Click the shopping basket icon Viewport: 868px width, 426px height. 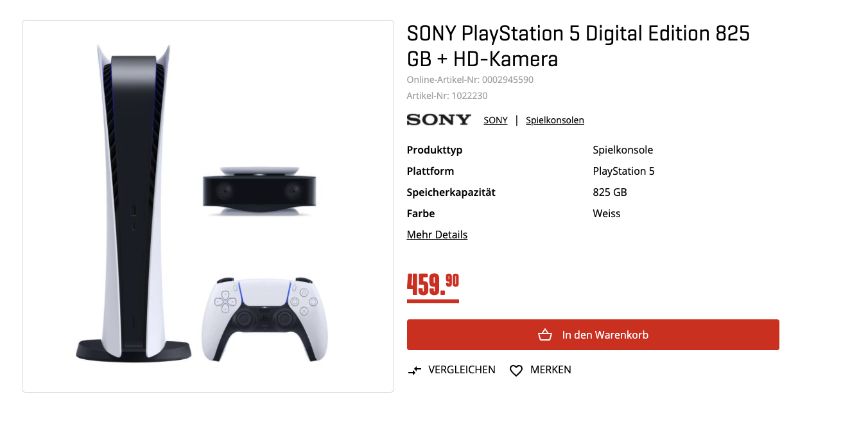(545, 335)
